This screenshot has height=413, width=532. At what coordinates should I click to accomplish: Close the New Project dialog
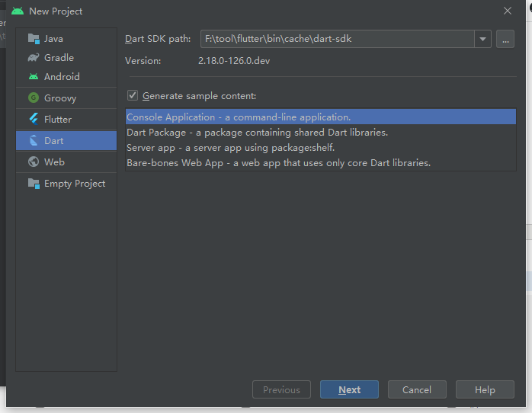tap(508, 11)
